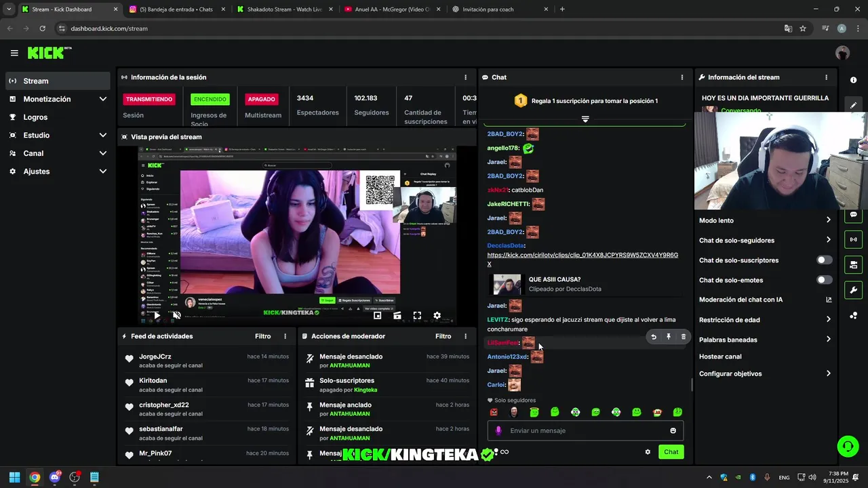Collapse the pinned subscription banner chevron
The image size is (868, 488).
point(585,119)
